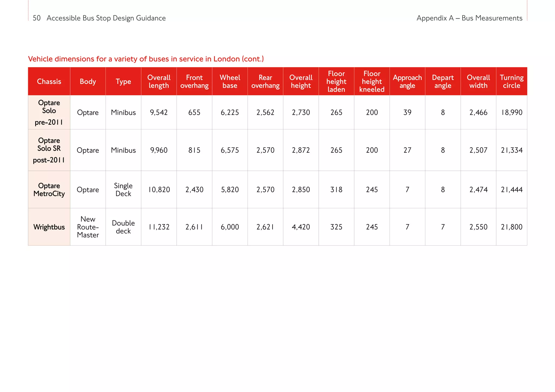This screenshot has height=392, width=555.
Task: Select the Wrightbus chassis cell
Action: (49, 227)
